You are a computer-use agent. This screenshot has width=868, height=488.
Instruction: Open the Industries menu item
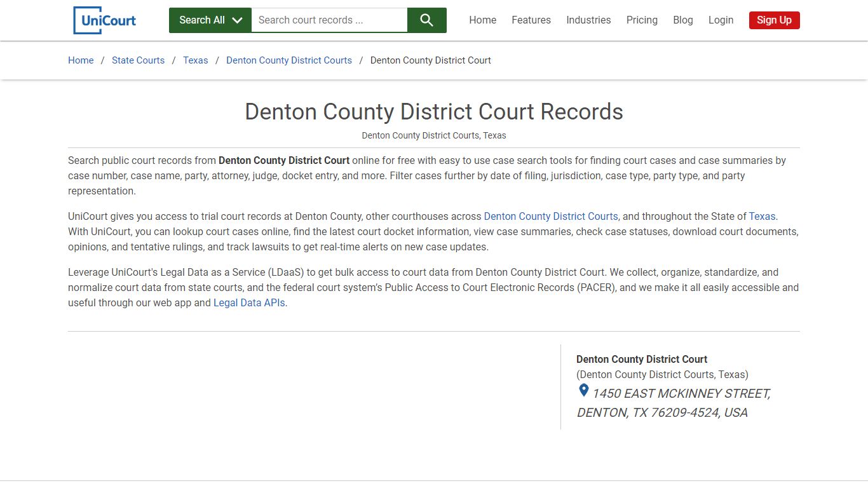[588, 20]
